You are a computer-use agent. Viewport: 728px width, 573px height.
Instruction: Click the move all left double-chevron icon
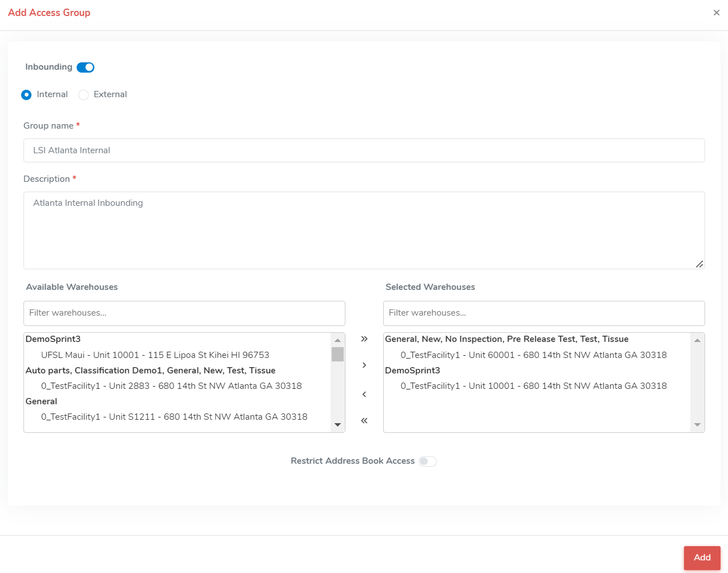pyautogui.click(x=364, y=421)
